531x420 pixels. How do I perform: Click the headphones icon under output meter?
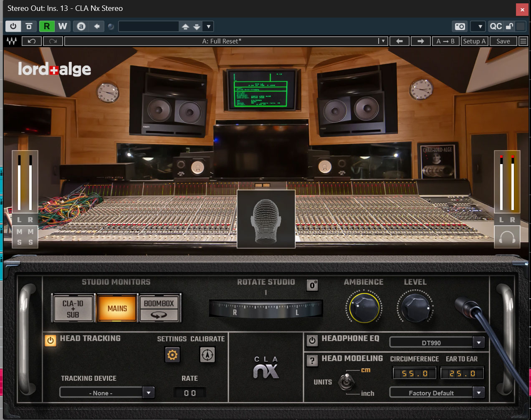(507, 237)
